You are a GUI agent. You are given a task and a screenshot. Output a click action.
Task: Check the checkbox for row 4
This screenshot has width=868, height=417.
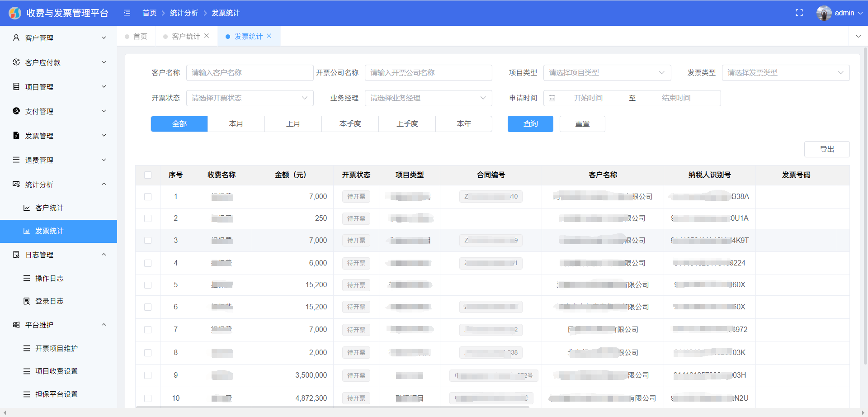pos(148,263)
